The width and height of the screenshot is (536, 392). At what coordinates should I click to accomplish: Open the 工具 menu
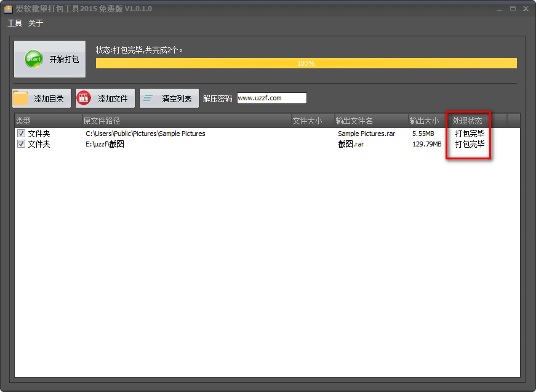pyautogui.click(x=15, y=23)
